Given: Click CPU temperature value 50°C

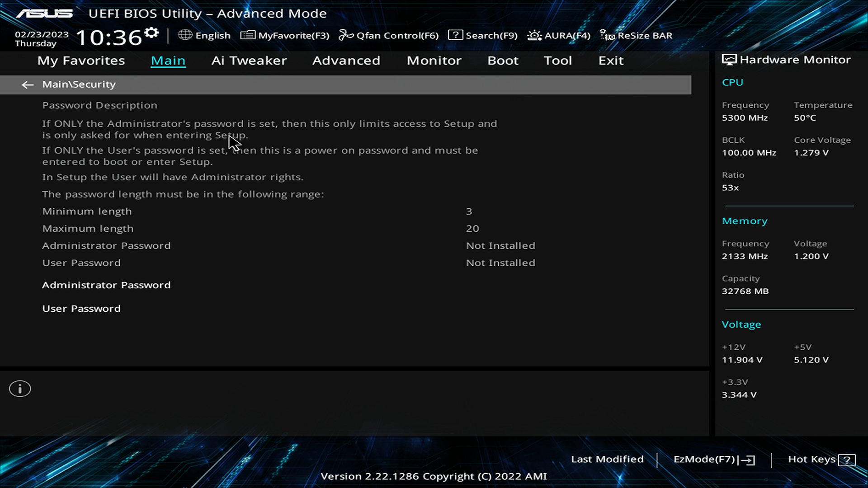Looking at the screenshot, I should tap(805, 118).
